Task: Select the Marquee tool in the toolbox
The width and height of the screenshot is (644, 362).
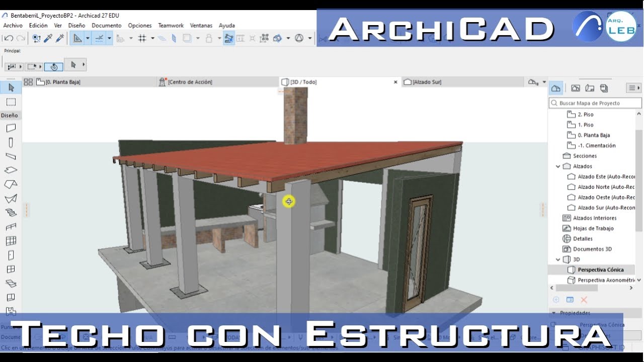Action: (x=11, y=102)
